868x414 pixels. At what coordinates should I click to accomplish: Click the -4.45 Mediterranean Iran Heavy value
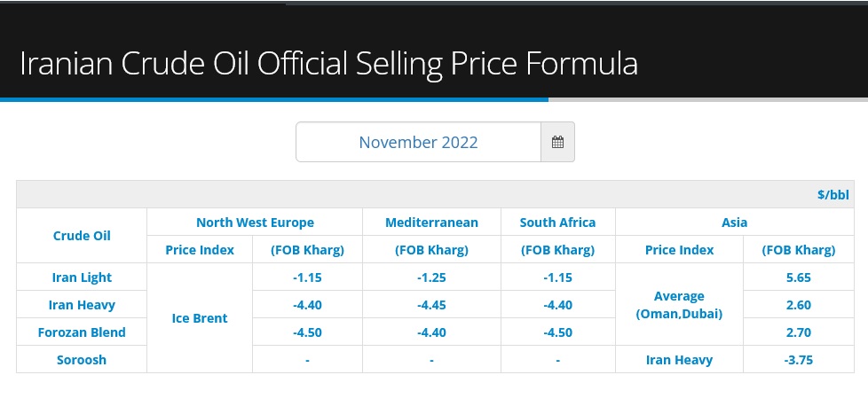point(432,305)
